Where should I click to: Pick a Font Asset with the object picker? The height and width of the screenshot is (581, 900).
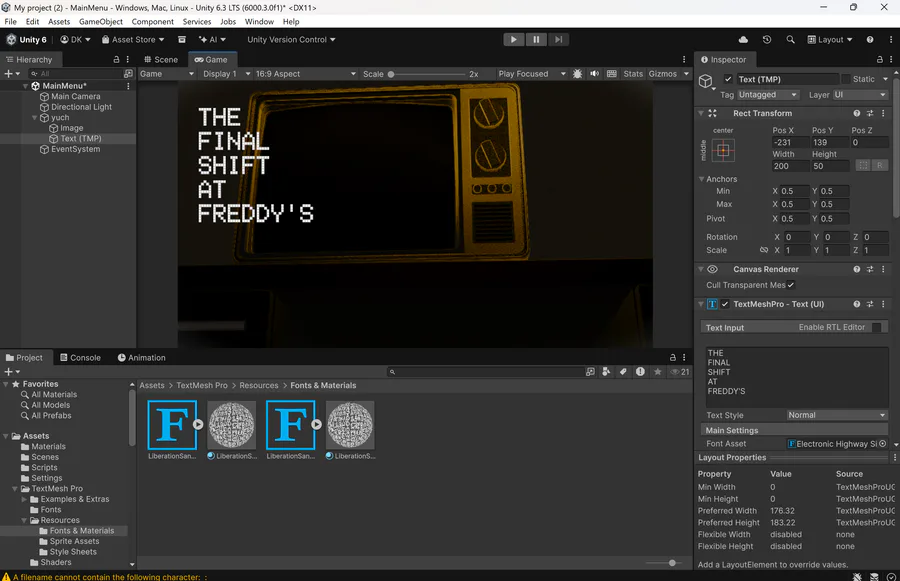[x=883, y=443]
